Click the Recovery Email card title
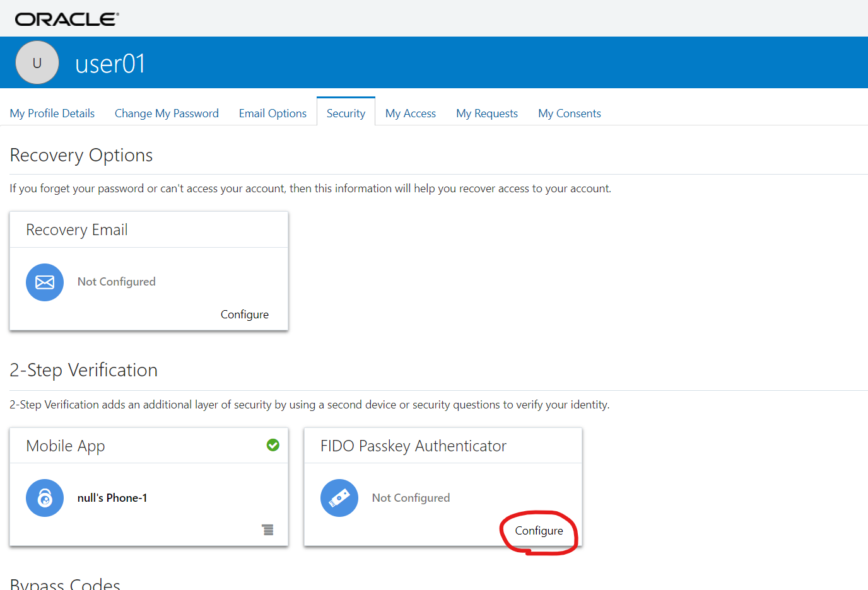868x590 pixels. click(x=77, y=230)
